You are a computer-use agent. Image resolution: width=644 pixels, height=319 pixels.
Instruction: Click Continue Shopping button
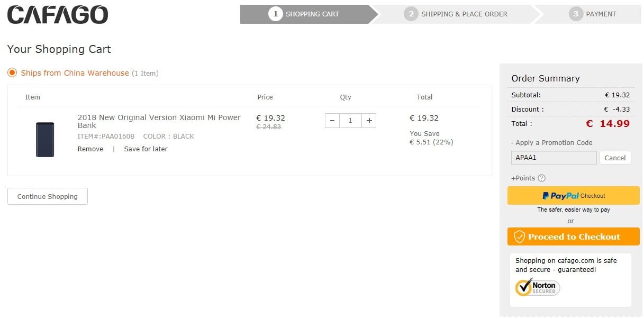(48, 196)
